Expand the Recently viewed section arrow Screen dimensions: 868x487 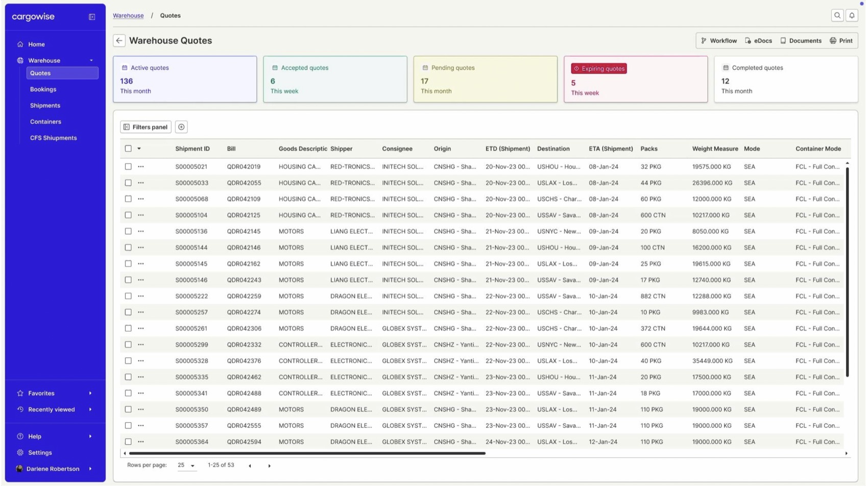90,409
